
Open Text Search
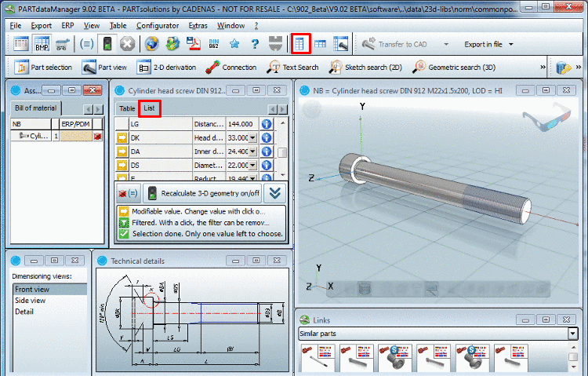point(292,68)
